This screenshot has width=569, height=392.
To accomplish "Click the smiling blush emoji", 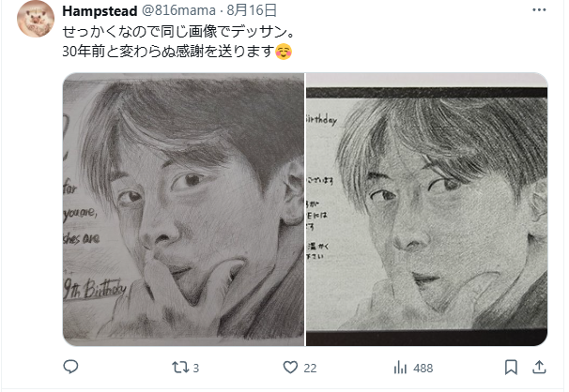I will tap(284, 52).
